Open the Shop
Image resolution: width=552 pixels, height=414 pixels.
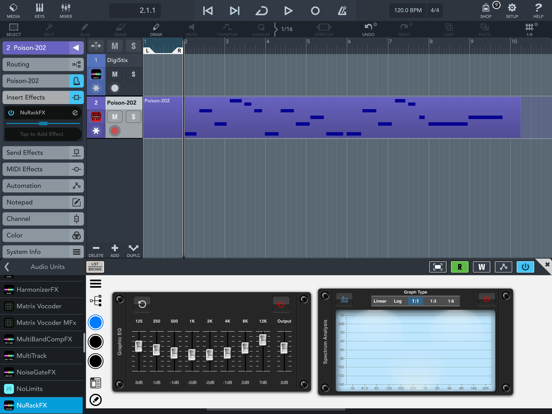click(486, 10)
